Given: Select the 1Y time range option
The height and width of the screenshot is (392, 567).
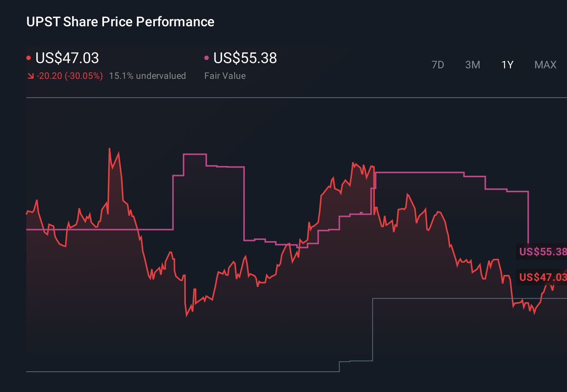Looking at the screenshot, I should point(507,65).
